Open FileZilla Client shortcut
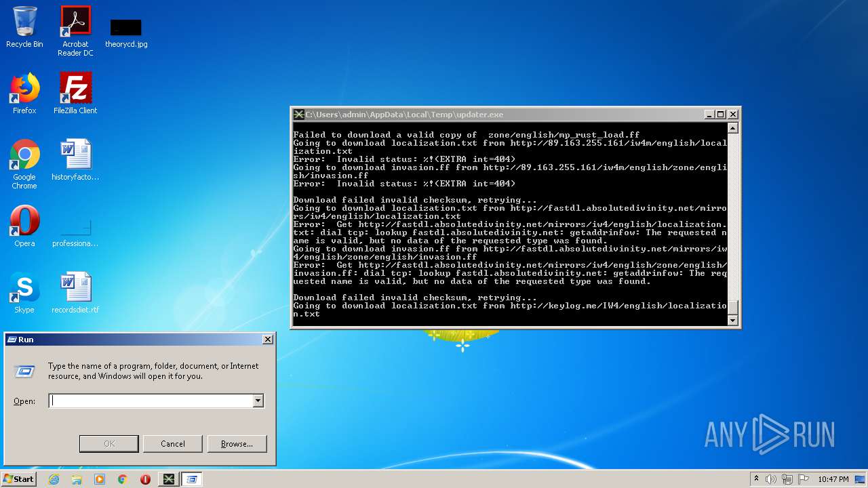868x488 pixels. tap(75, 94)
